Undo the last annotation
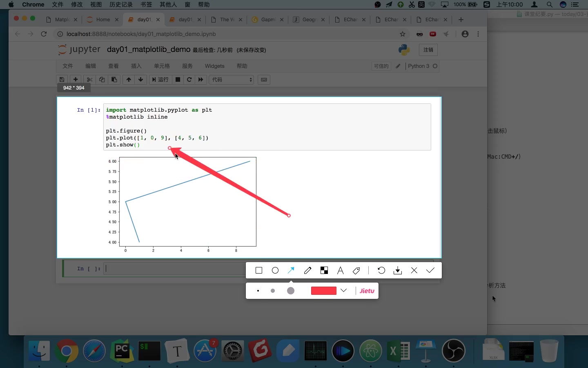588x368 pixels. pos(381,270)
